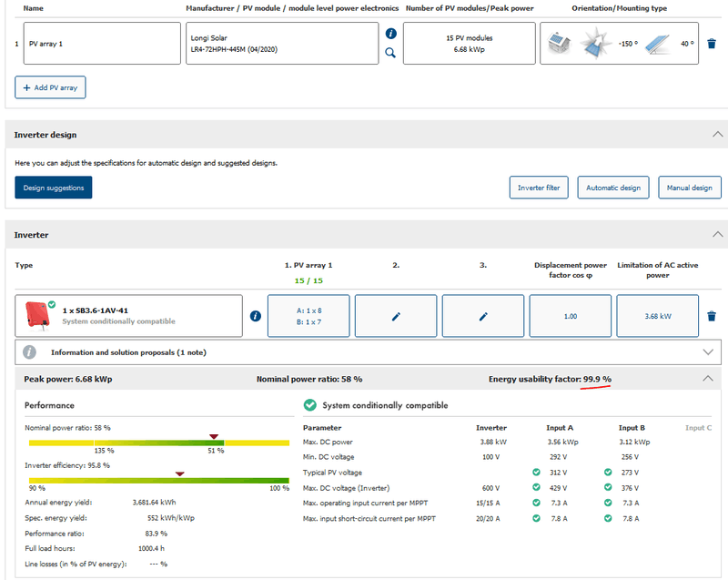Edit PV array slot 3 pencil
The image size is (728, 580).
coord(483,316)
